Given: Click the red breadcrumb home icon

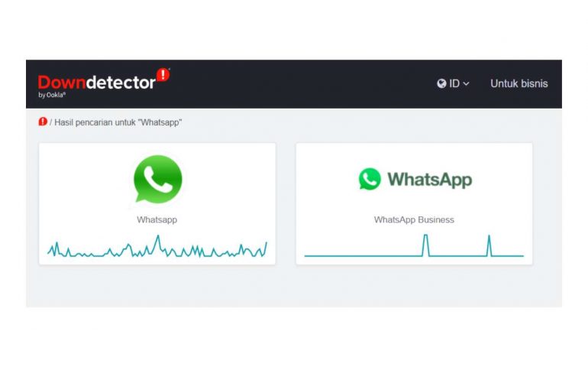Looking at the screenshot, I should (x=43, y=122).
